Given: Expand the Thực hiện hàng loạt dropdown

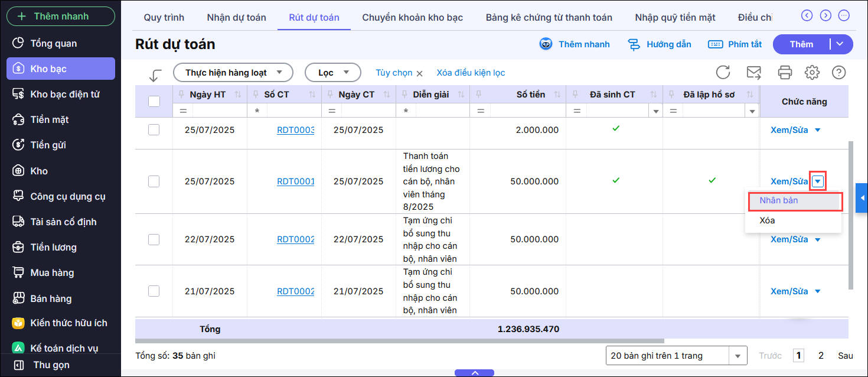Looking at the screenshot, I should coord(233,73).
